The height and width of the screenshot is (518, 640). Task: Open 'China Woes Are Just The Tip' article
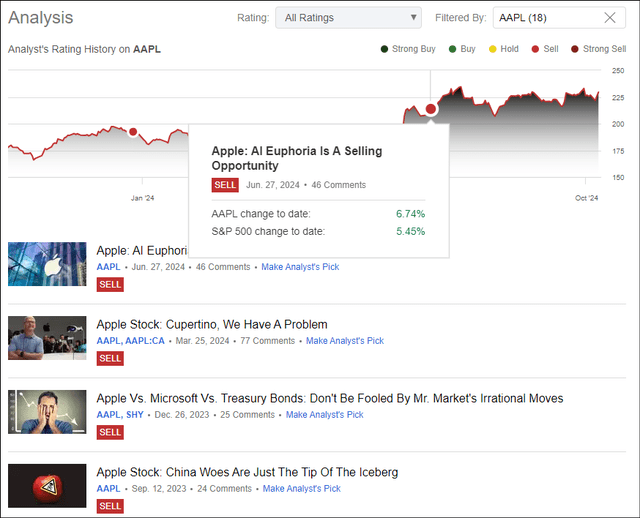click(x=247, y=472)
